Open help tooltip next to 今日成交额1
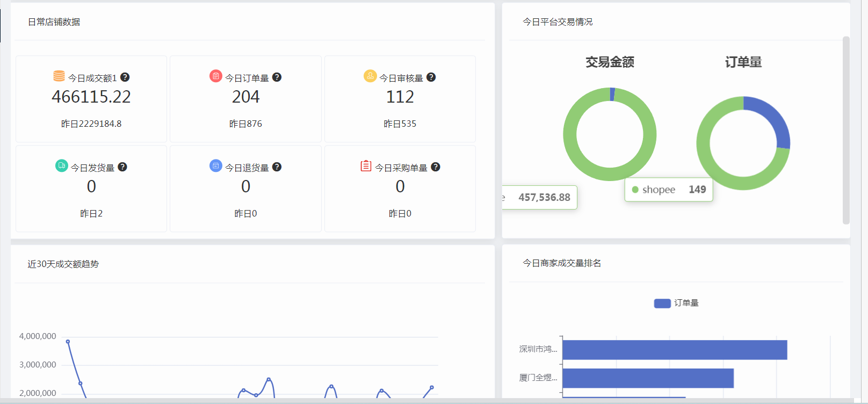868x404 pixels. (x=125, y=77)
